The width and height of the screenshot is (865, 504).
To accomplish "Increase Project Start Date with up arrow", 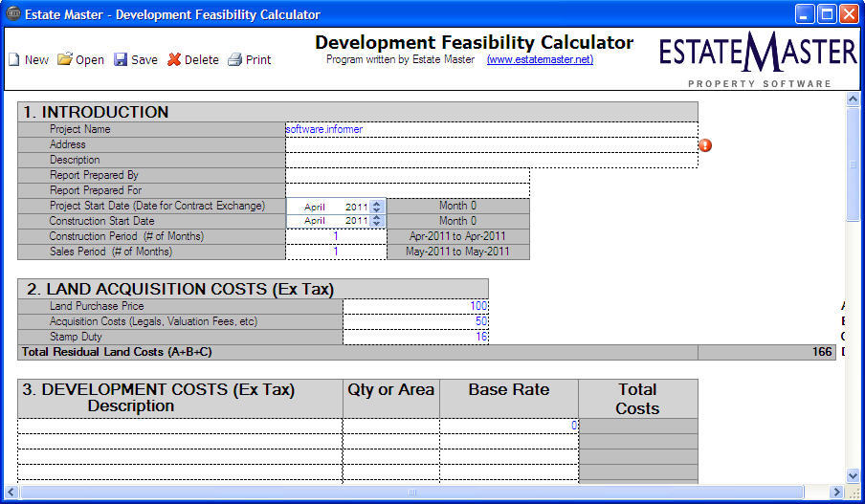I will [377, 204].
